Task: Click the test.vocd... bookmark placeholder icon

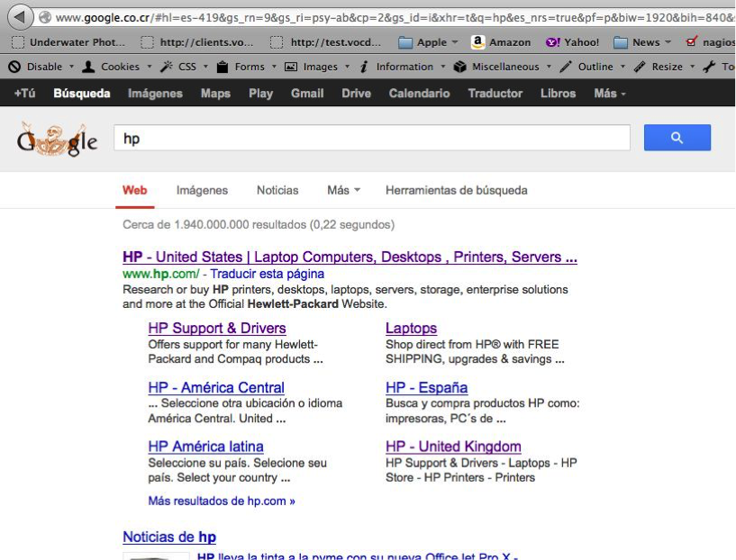Action: pyautogui.click(x=277, y=42)
